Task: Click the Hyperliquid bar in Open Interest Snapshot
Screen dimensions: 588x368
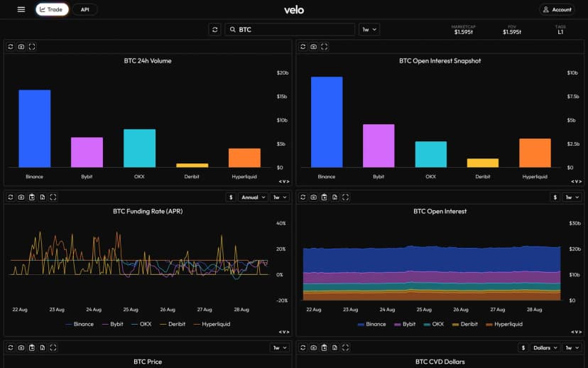Action: [535, 153]
